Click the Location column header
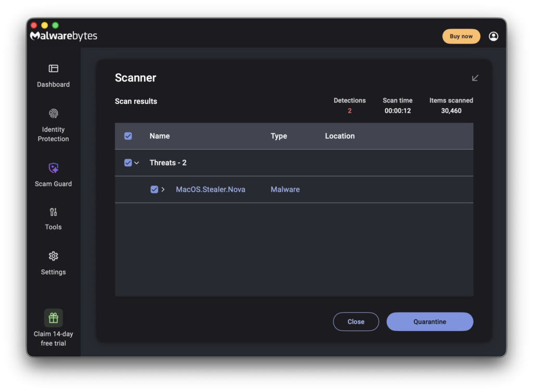The image size is (533, 392). pyautogui.click(x=339, y=136)
